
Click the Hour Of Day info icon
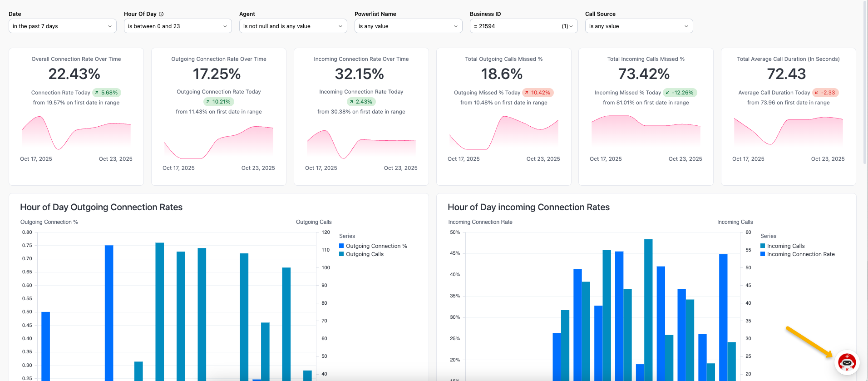click(x=161, y=14)
